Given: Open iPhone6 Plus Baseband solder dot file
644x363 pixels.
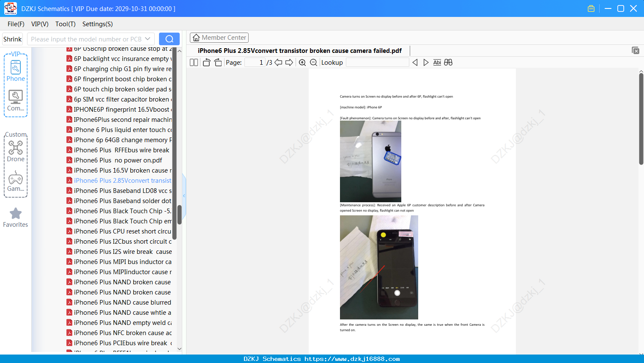Looking at the screenshot, I should pos(119,201).
